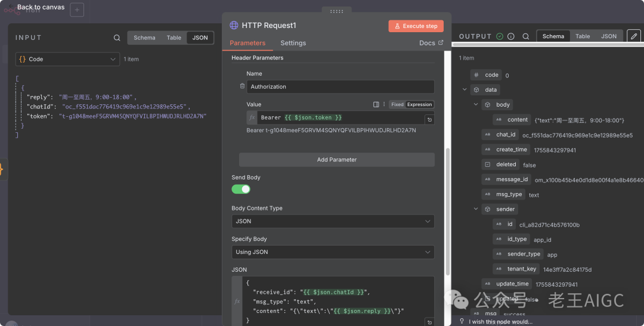Open the Code node dropdown in INPUT
644x326 pixels.
click(68, 59)
